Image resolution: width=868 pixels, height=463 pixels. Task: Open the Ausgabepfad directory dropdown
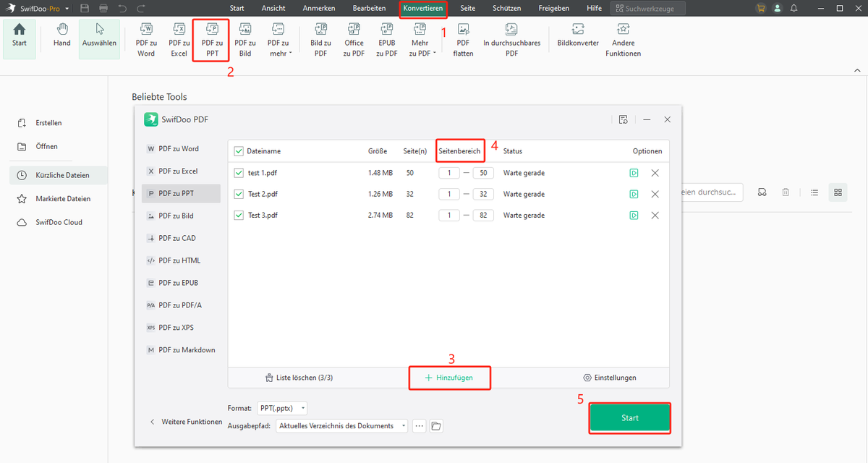click(x=343, y=426)
